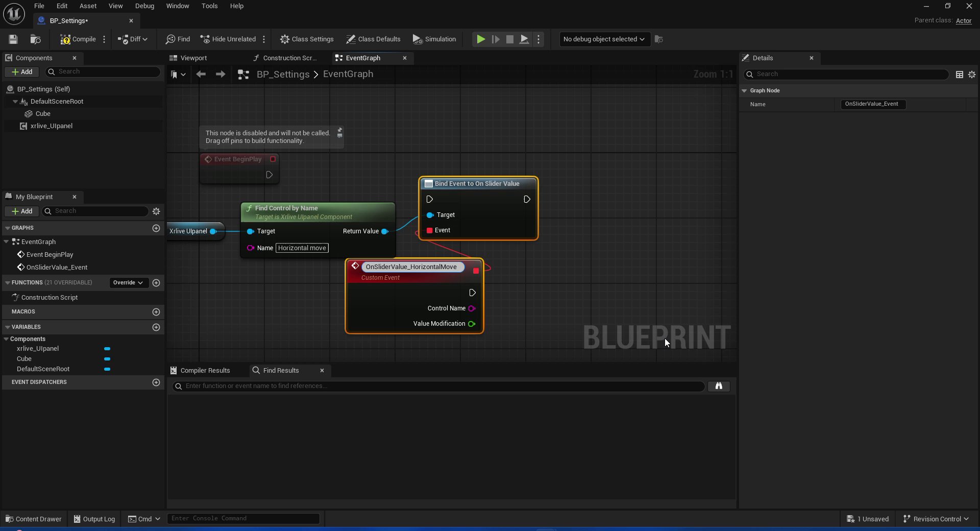Open Class Defaults
This screenshot has height=531, width=980.
click(x=373, y=39)
